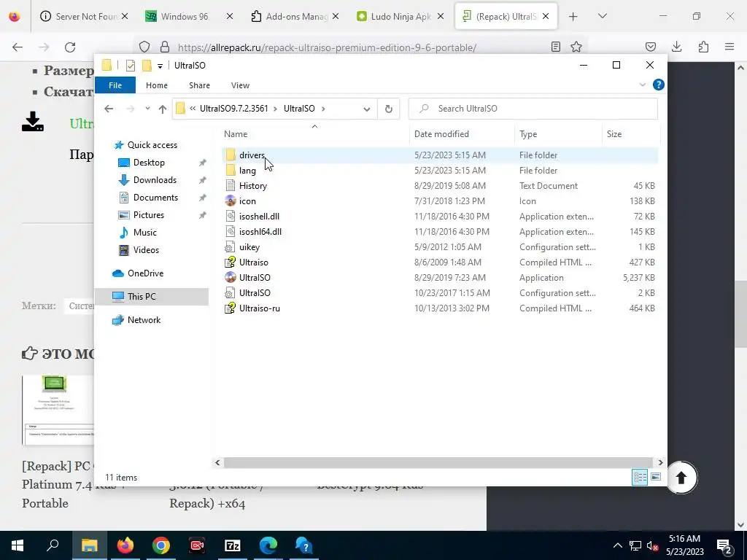Screen dimensions: 747x560
Task: Select the Ultraiso-ru help file icon
Action: point(231,308)
